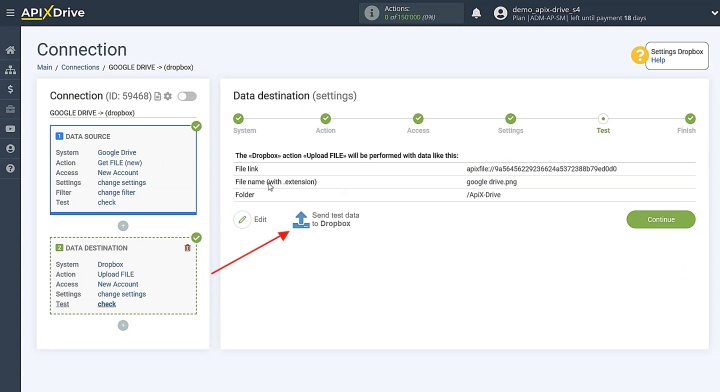This screenshot has width=720, height=392.
Task: Open connection settings gear icon
Action: (x=168, y=96)
